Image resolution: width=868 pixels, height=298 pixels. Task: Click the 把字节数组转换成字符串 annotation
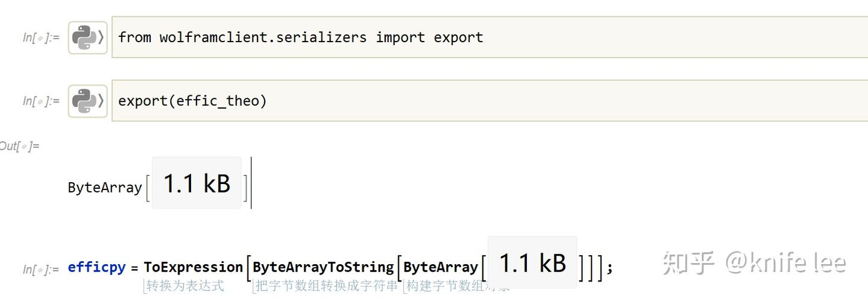pos(327,286)
